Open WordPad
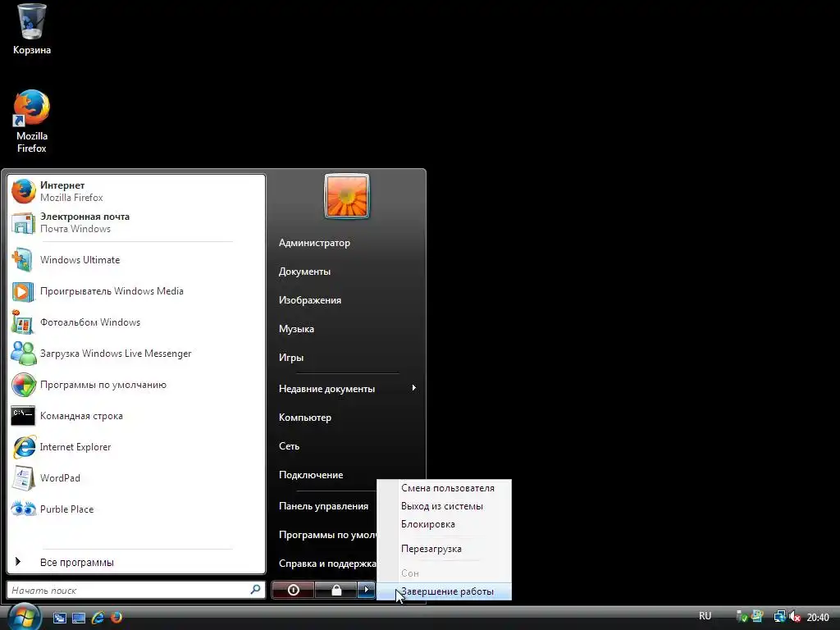 [x=136, y=478]
